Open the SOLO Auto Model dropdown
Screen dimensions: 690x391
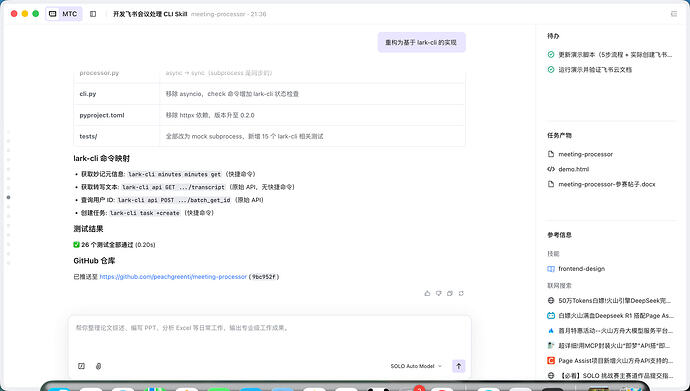416,366
